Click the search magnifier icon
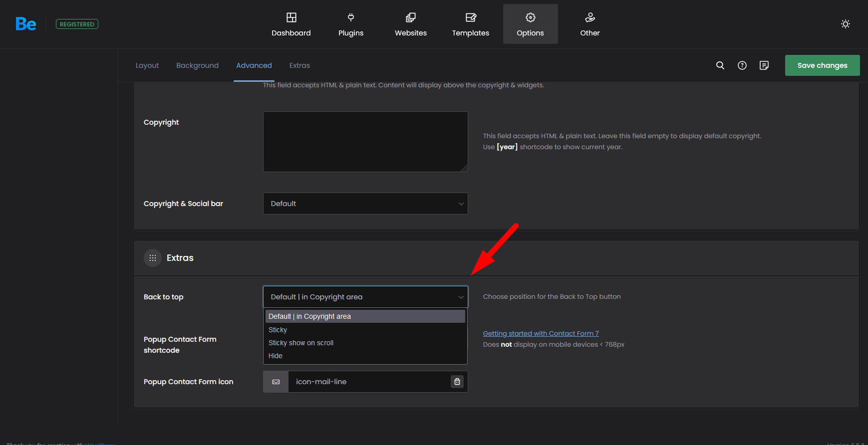868x445 pixels. 720,65
